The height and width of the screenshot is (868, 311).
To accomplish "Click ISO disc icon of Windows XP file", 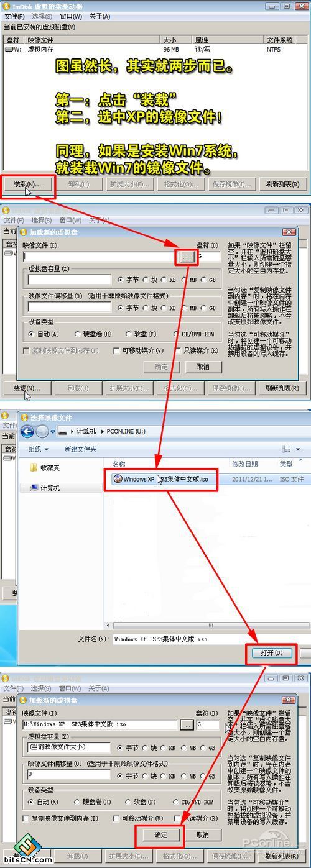I will 118,479.
